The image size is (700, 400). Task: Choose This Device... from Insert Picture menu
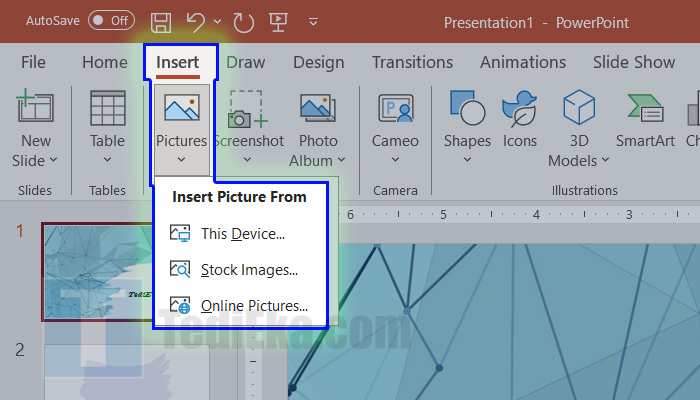[241, 233]
